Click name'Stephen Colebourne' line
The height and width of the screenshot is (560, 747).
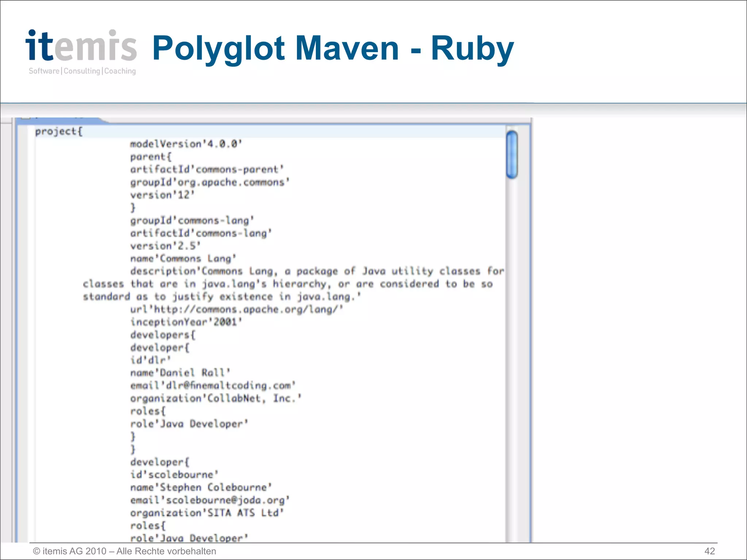click(201, 487)
